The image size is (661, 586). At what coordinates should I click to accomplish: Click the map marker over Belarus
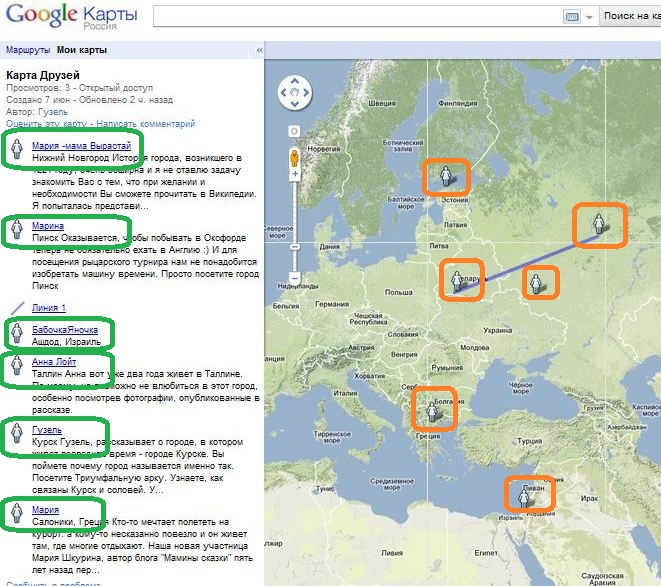457,281
